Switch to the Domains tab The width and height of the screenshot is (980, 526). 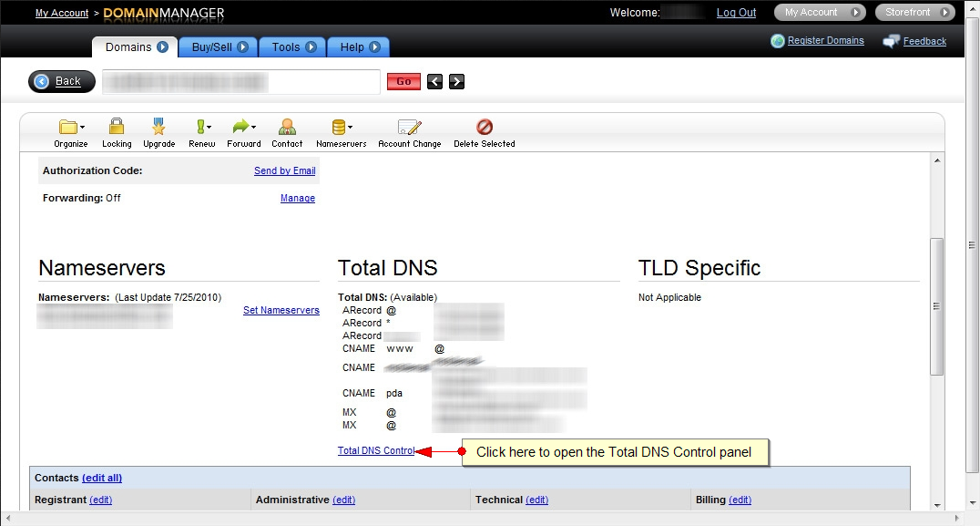135,46
